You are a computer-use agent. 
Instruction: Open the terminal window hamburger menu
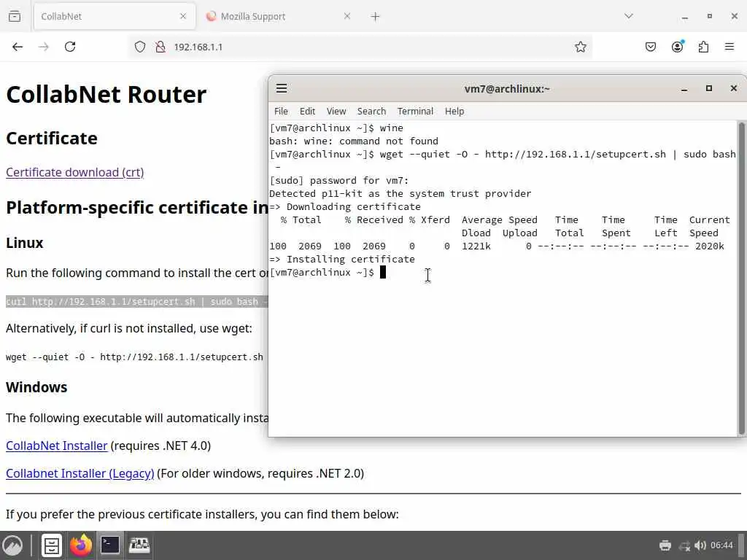coord(282,88)
